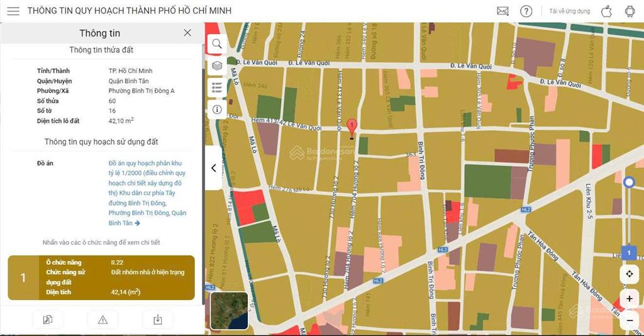Image resolution: width=644 pixels, height=336 pixels.
Task: Click the Thông tin quy hoạch sử dụng đất heading
Action: point(101,142)
